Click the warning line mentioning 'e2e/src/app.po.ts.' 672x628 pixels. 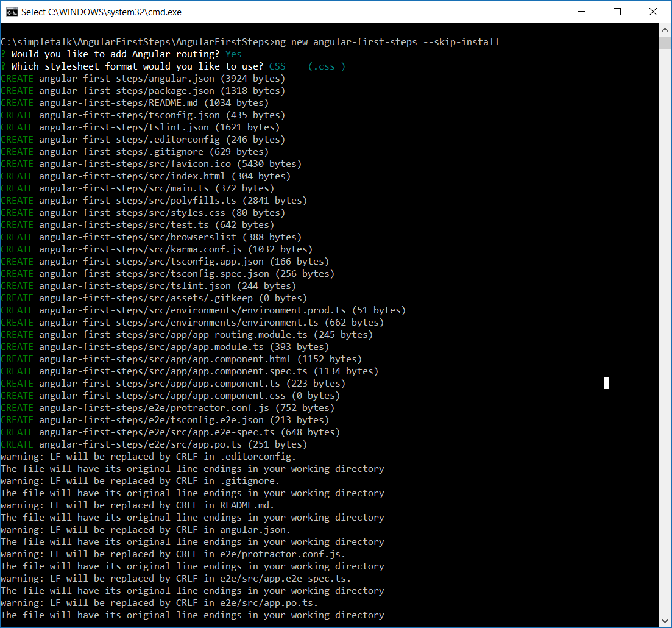pyautogui.click(x=160, y=603)
